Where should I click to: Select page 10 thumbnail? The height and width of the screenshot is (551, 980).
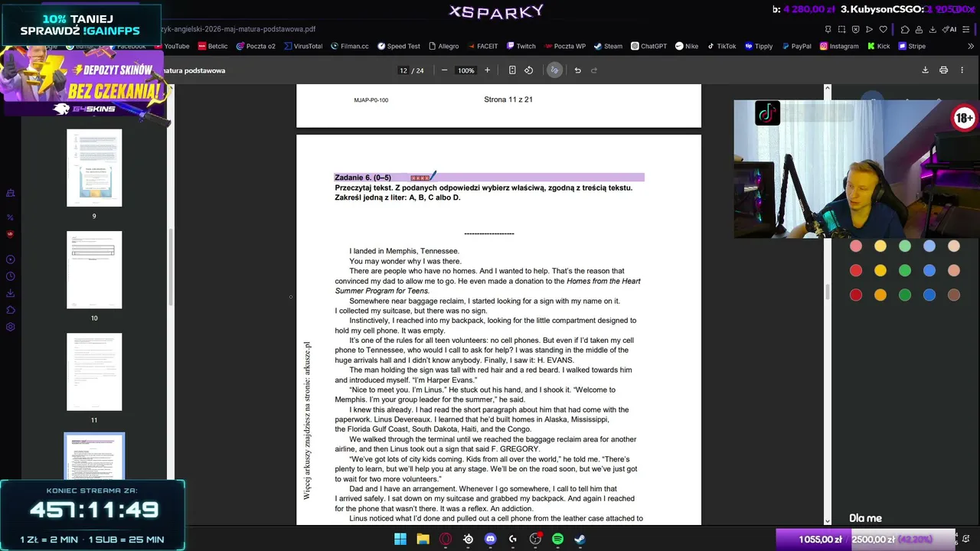click(94, 270)
